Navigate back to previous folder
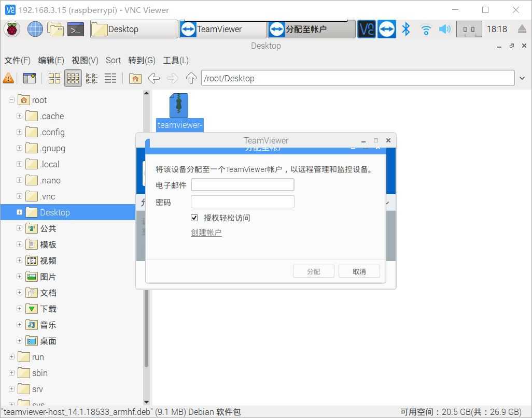The width and height of the screenshot is (532, 418). pos(153,78)
